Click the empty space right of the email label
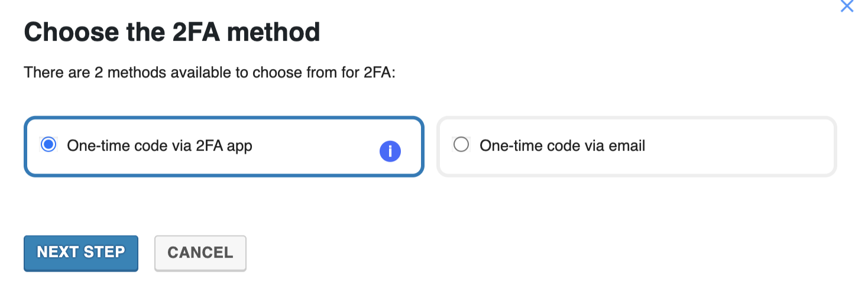Screen dimensions: 868x292 pyautogui.click(x=739, y=146)
